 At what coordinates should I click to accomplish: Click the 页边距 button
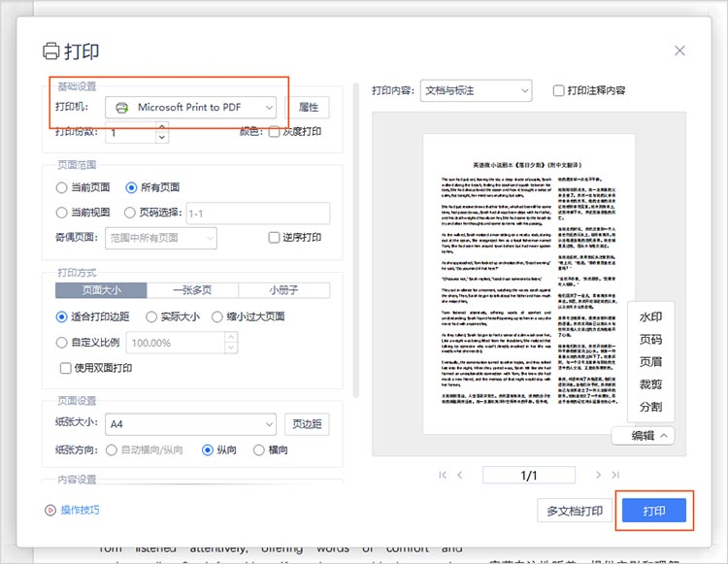(307, 424)
